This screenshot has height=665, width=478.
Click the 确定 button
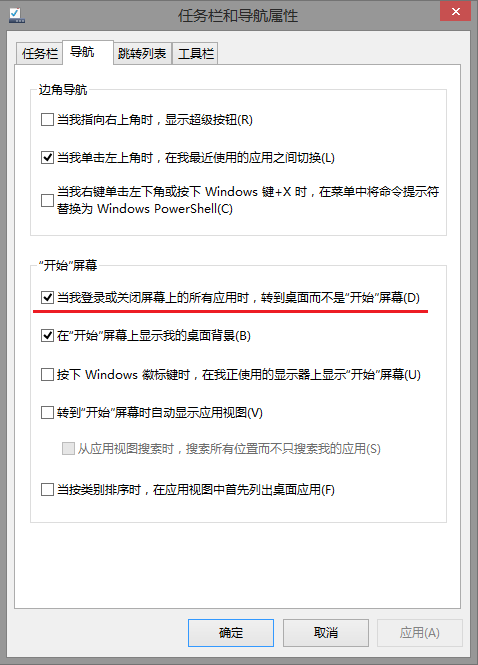231,633
